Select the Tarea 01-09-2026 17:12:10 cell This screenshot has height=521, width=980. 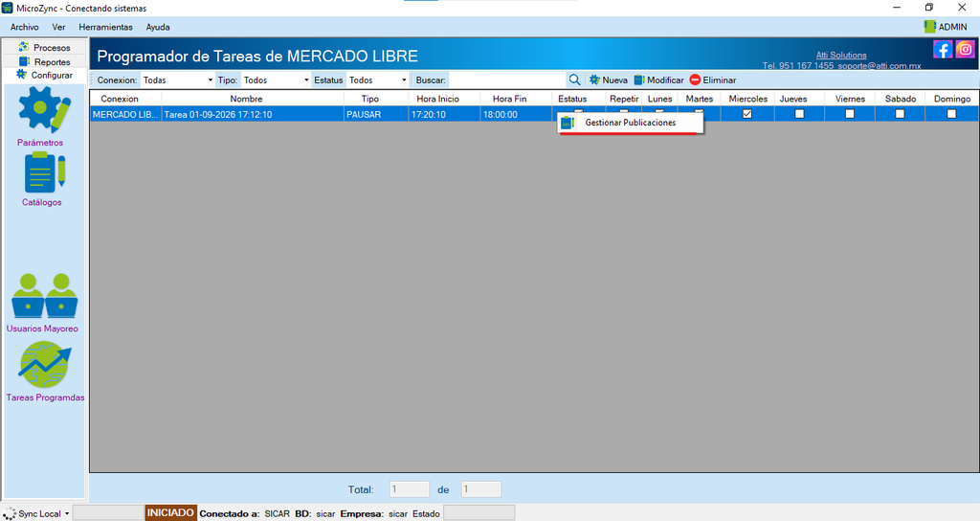[x=253, y=115]
